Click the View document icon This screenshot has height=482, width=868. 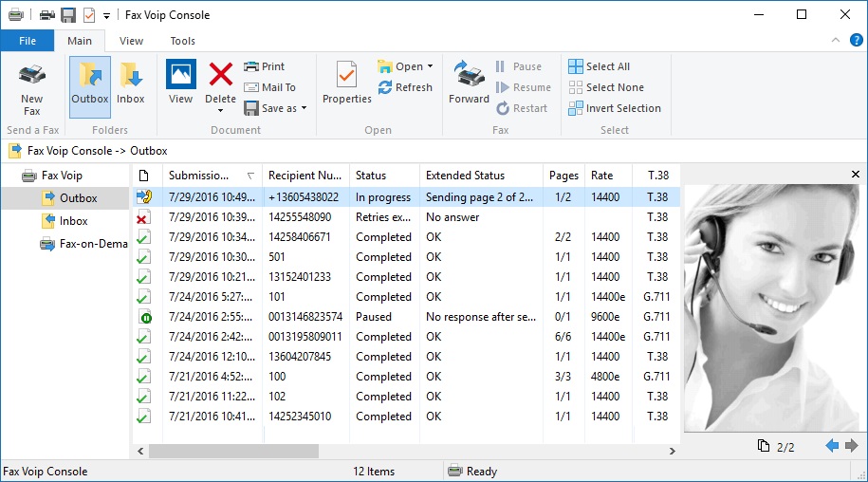[x=181, y=74]
